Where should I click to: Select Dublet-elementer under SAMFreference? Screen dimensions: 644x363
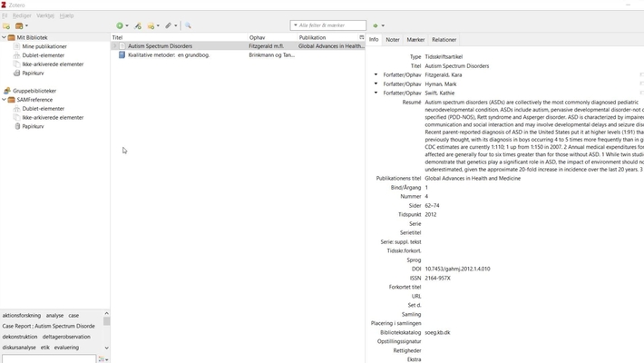pos(44,109)
